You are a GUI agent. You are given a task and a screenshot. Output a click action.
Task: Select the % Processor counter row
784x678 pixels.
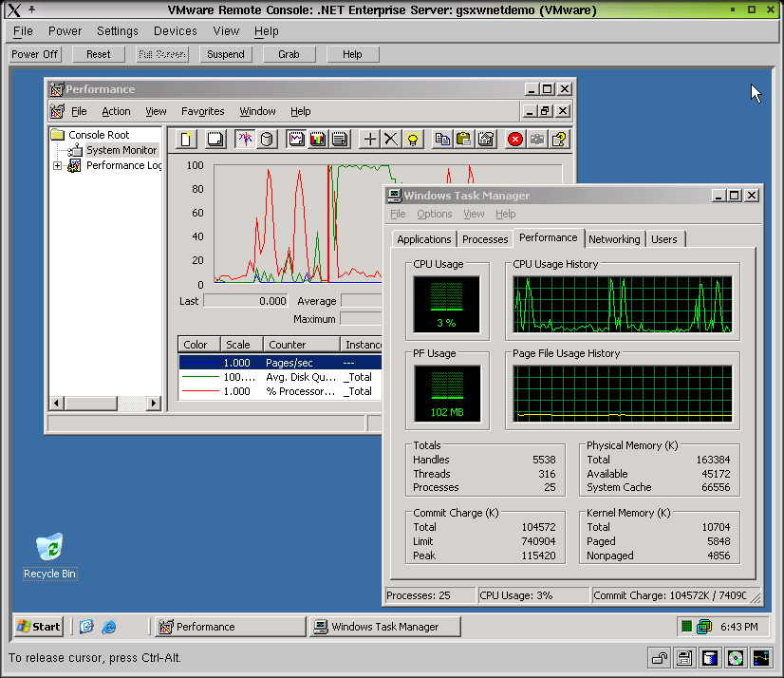point(280,391)
